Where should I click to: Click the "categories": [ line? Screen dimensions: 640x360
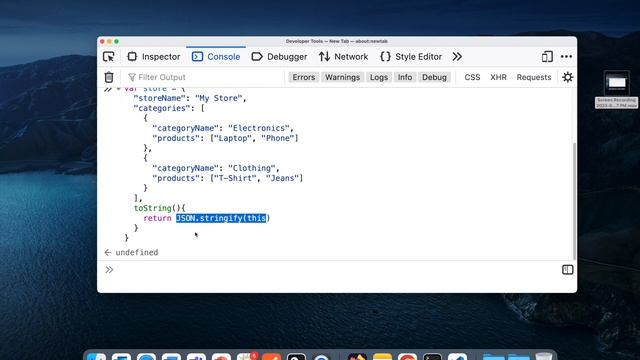[169, 108]
